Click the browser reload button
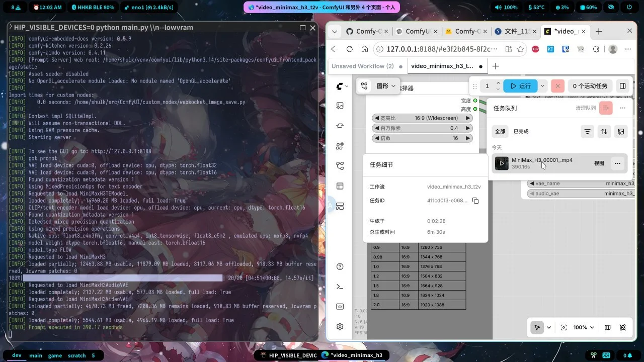This screenshot has width=644, height=362. point(350,49)
